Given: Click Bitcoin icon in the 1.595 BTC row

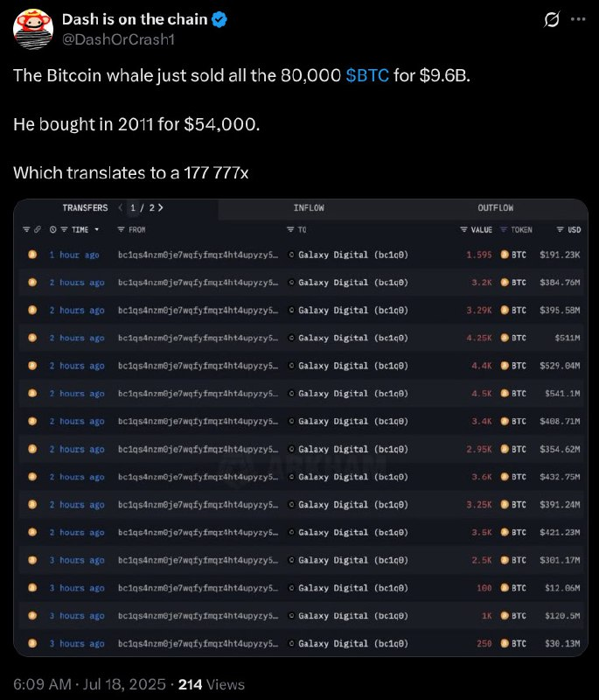Looking at the screenshot, I should coord(505,255).
